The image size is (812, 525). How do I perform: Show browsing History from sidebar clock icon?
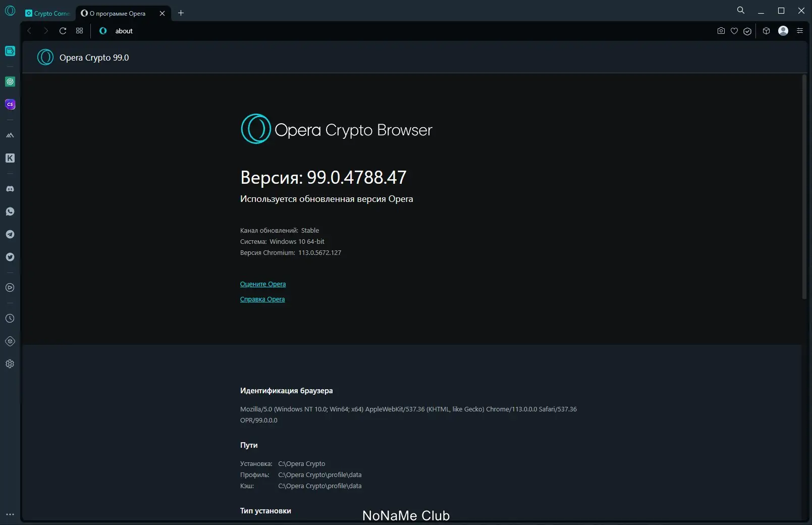[x=10, y=319]
